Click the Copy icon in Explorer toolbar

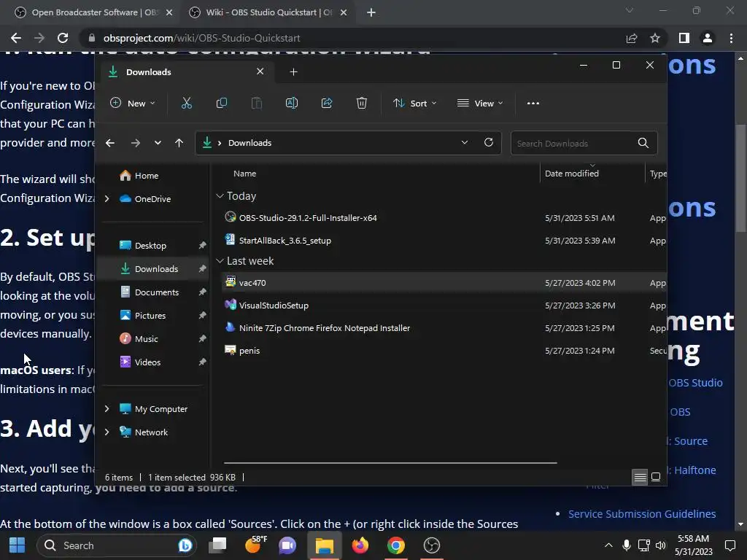pos(222,104)
